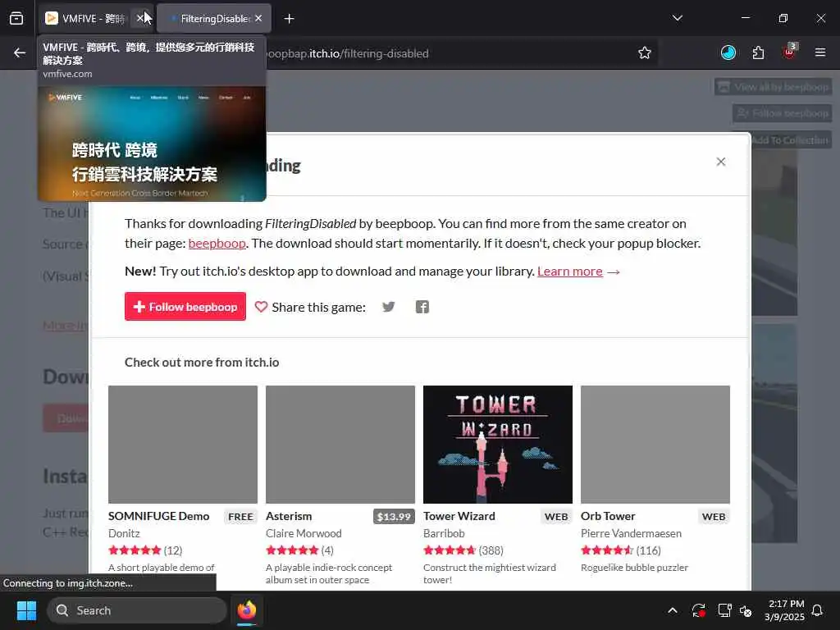Open the Firefox application hamburger menu
Viewport: 840px width, 630px height.
pyautogui.click(x=820, y=52)
